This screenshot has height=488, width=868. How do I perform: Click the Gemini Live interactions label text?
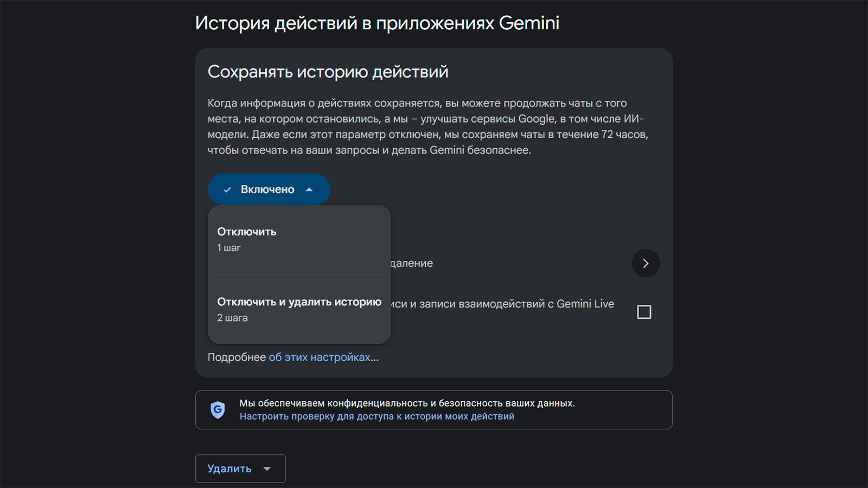(x=502, y=304)
